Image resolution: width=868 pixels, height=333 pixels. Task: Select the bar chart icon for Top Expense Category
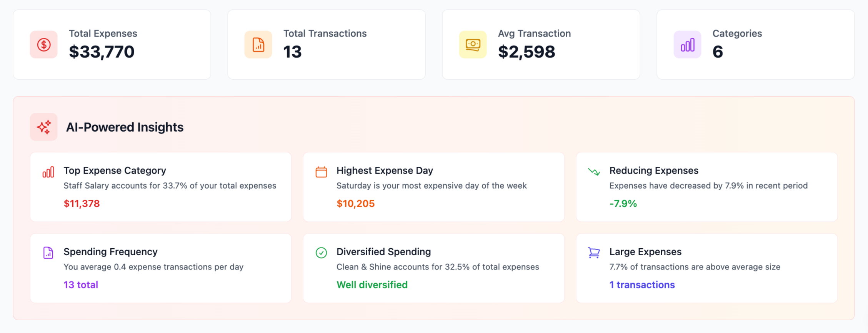(48, 172)
